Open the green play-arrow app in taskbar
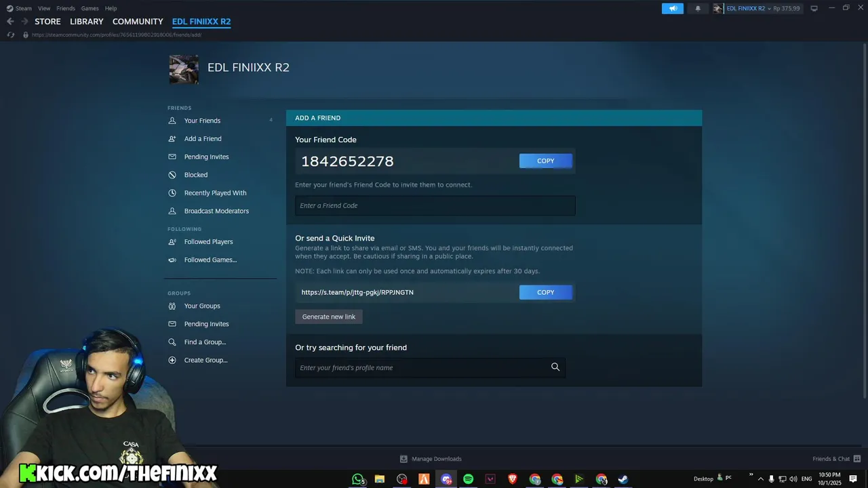The image size is (868, 488). click(578, 479)
